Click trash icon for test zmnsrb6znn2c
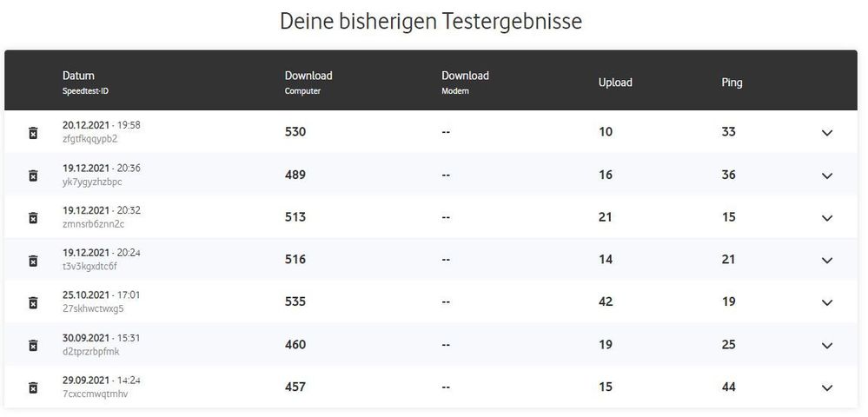This screenshot has width=868, height=417. [x=33, y=218]
